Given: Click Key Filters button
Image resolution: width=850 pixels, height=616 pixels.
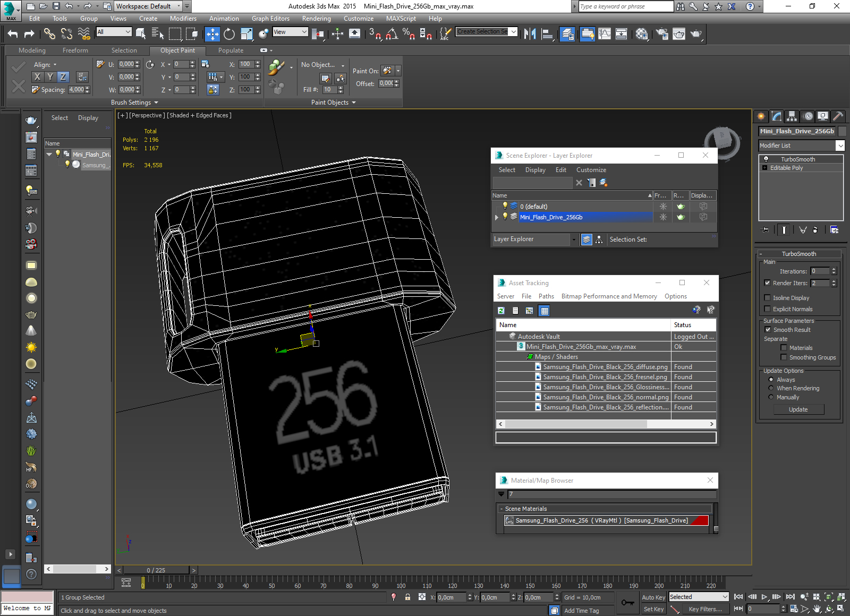Looking at the screenshot, I should tap(705, 609).
